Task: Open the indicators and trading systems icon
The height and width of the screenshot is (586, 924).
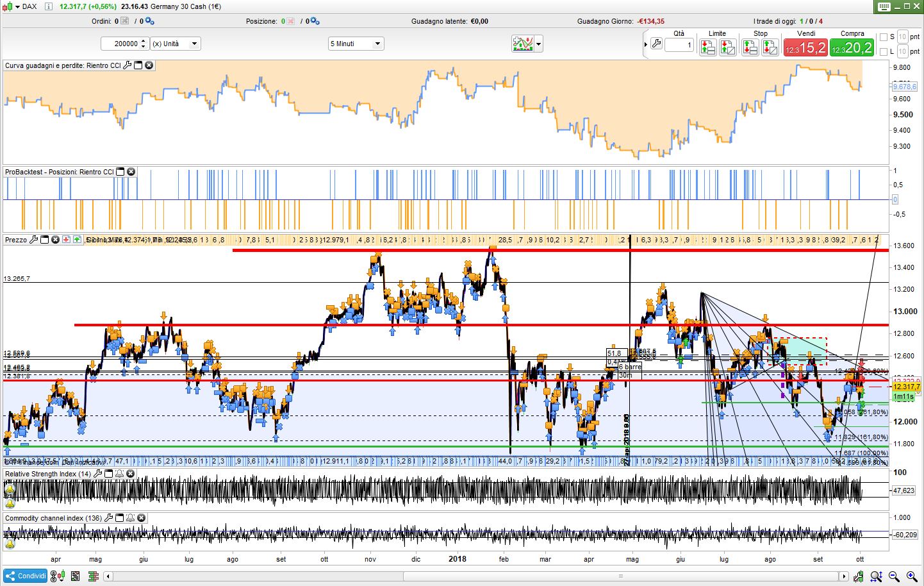Action: tap(523, 44)
